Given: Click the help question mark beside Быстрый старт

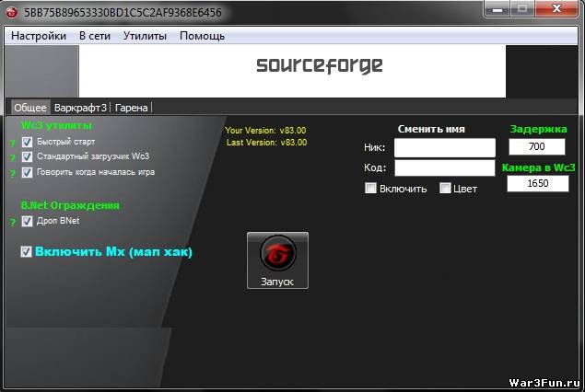Looking at the screenshot, I should coord(13,143).
